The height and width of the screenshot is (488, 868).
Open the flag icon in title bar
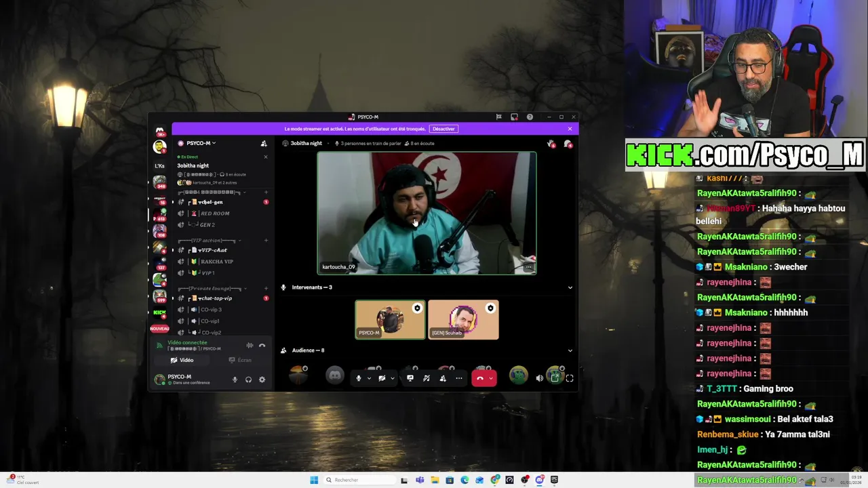pos(499,117)
